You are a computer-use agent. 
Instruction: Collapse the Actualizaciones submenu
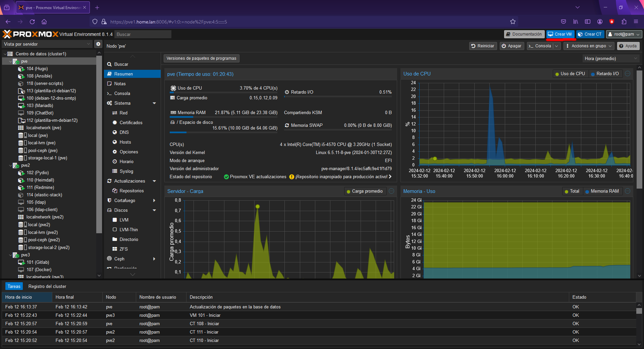point(154,181)
